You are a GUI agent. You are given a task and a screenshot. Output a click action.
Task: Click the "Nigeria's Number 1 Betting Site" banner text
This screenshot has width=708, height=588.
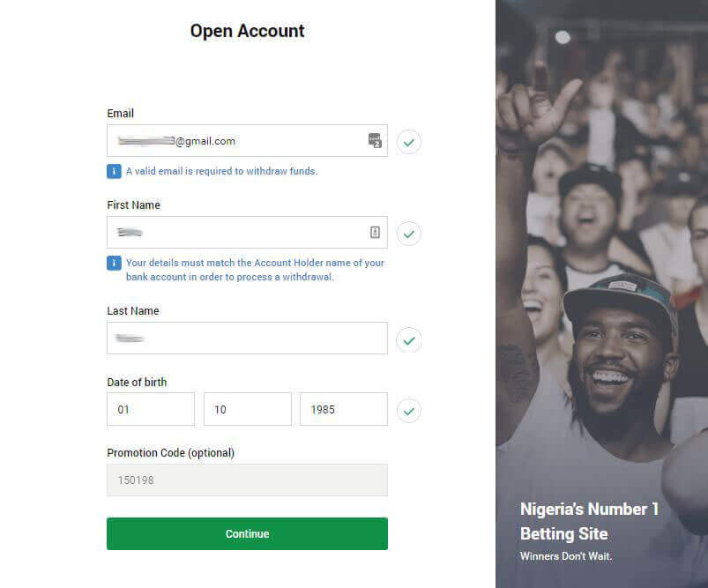[589, 521]
